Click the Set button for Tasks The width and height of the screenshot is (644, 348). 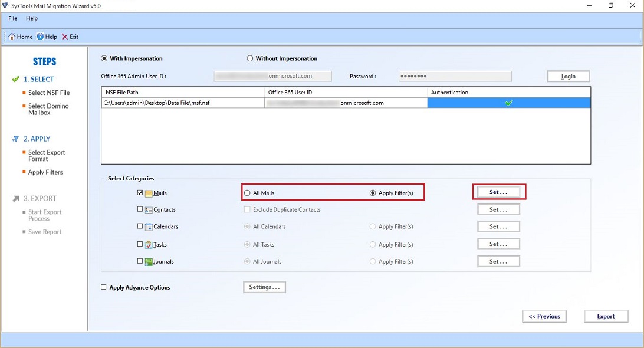tap(498, 244)
